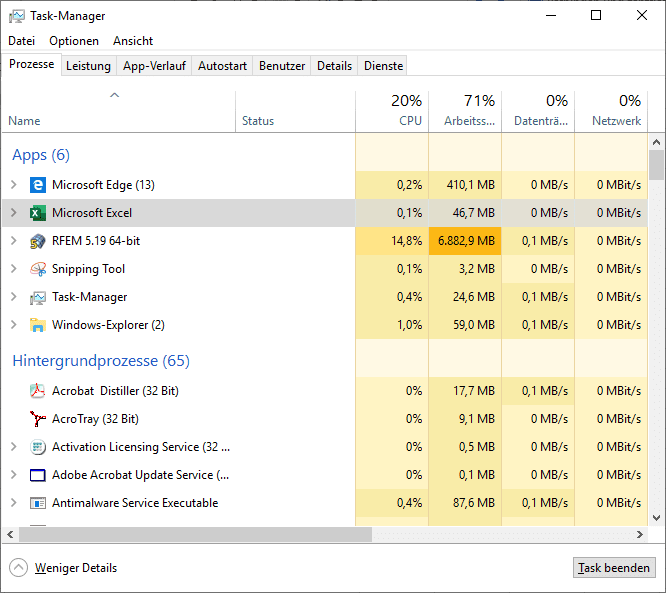Click the Windows-Explorer folder icon
The width and height of the screenshot is (666, 593).
[x=38, y=325]
